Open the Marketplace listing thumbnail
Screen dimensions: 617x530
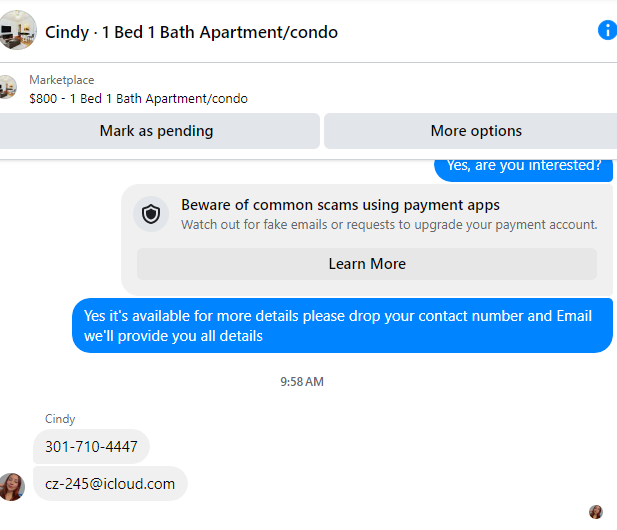click(8, 88)
